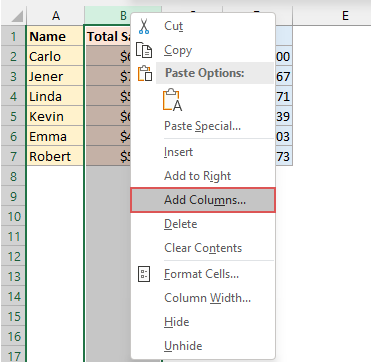Select Copy in the context menu

(x=203, y=50)
